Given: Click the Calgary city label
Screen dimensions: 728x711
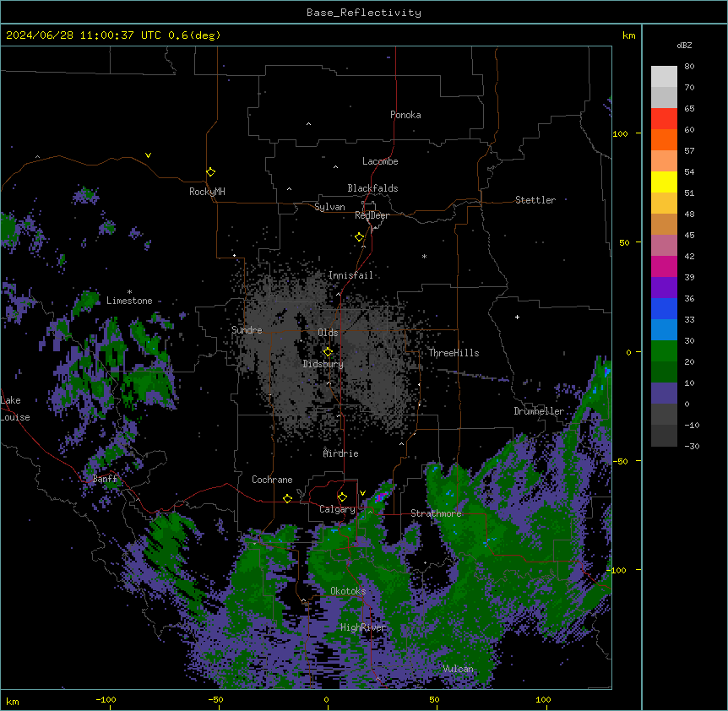Looking at the screenshot, I should click(337, 509).
